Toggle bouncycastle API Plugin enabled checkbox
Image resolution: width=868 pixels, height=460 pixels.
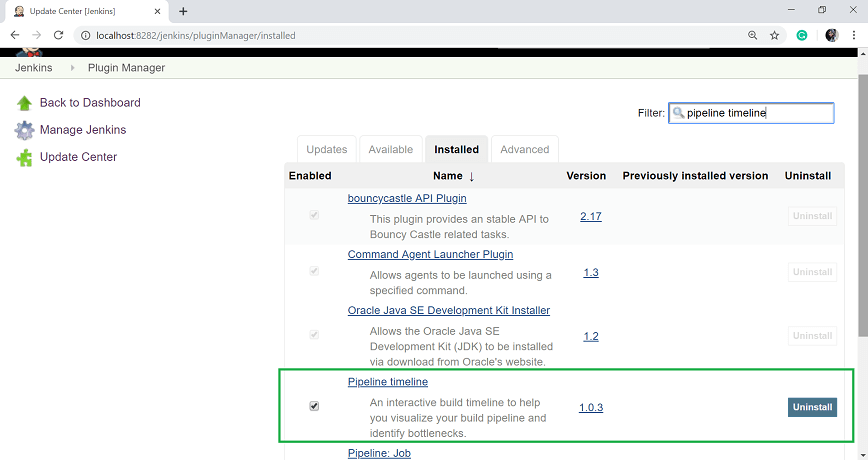(314, 215)
